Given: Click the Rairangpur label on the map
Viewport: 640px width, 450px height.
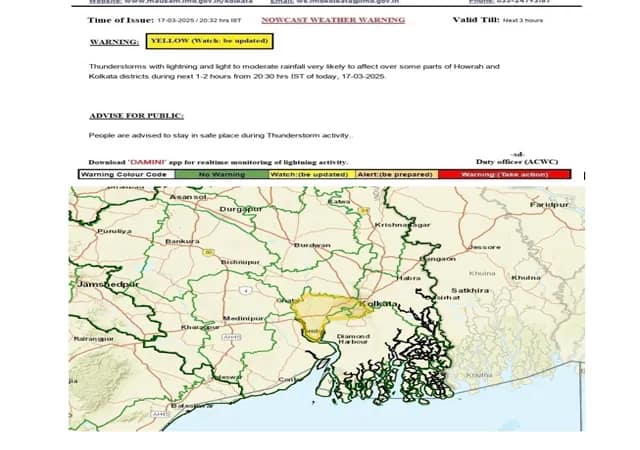Looking at the screenshot, I should point(94,339).
